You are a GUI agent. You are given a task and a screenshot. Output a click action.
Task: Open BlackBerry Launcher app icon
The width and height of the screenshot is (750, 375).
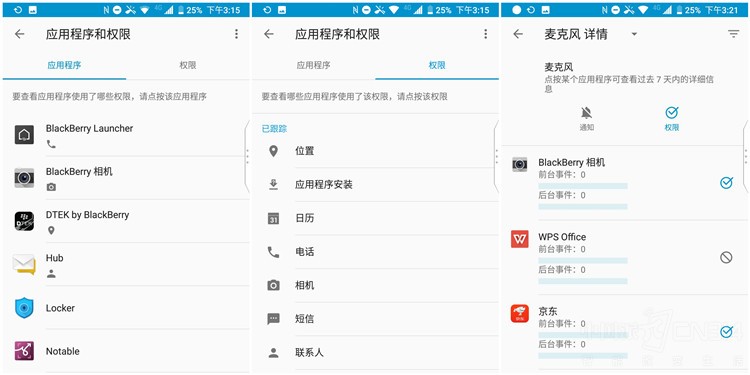coord(24,135)
